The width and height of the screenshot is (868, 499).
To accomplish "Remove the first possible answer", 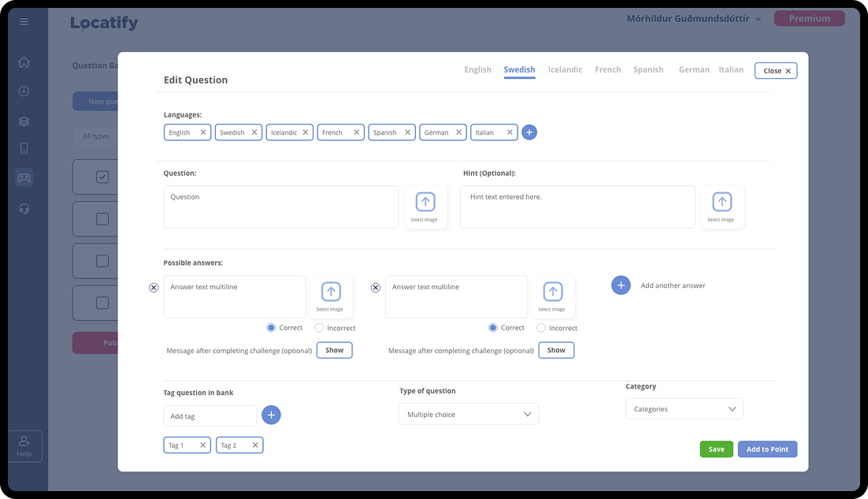I will tap(154, 288).
